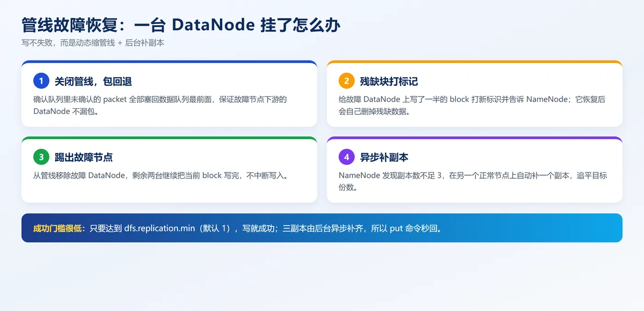Click the card 3 description about removing faulty DataNode
The height and width of the screenshot is (311, 644).
[x=161, y=175]
